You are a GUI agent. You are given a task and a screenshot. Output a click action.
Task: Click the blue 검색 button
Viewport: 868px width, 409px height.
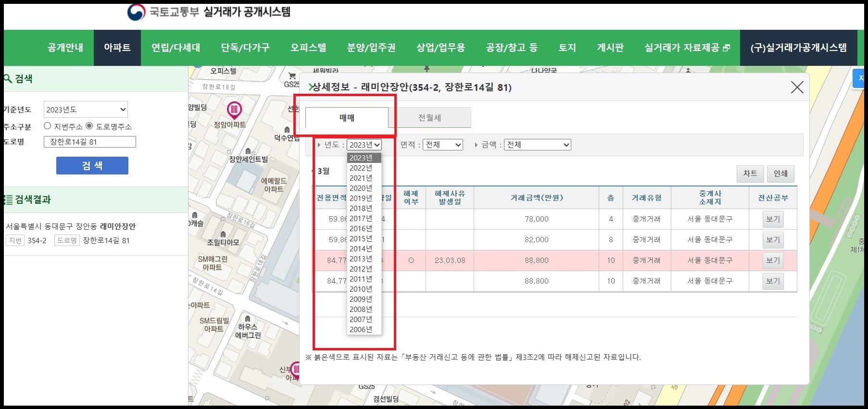(x=92, y=165)
